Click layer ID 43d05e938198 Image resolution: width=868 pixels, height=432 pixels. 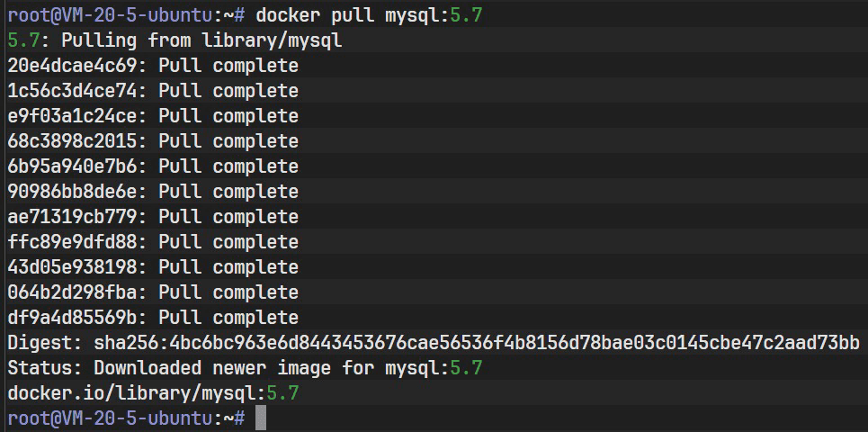tap(77, 267)
